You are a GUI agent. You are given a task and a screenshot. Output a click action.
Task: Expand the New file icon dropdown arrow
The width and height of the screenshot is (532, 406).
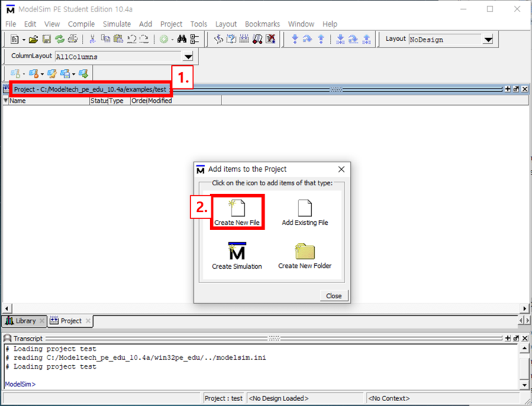[x=24, y=40]
